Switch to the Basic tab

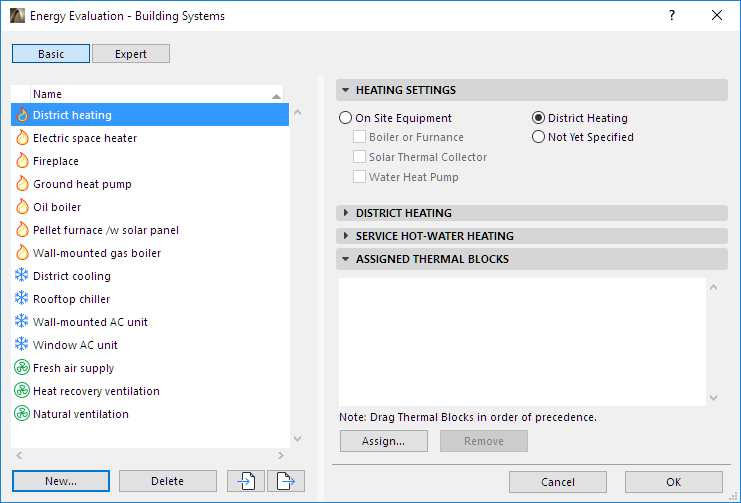(51, 54)
